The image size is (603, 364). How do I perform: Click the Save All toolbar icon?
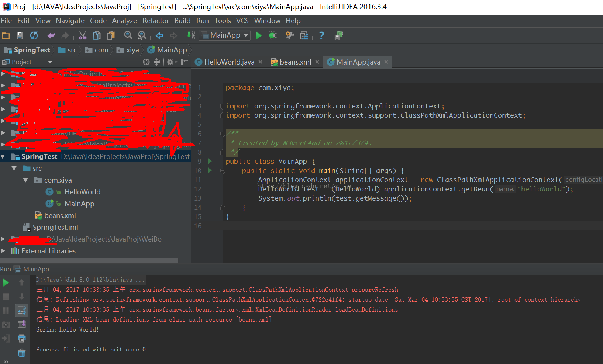pyautogui.click(x=20, y=35)
